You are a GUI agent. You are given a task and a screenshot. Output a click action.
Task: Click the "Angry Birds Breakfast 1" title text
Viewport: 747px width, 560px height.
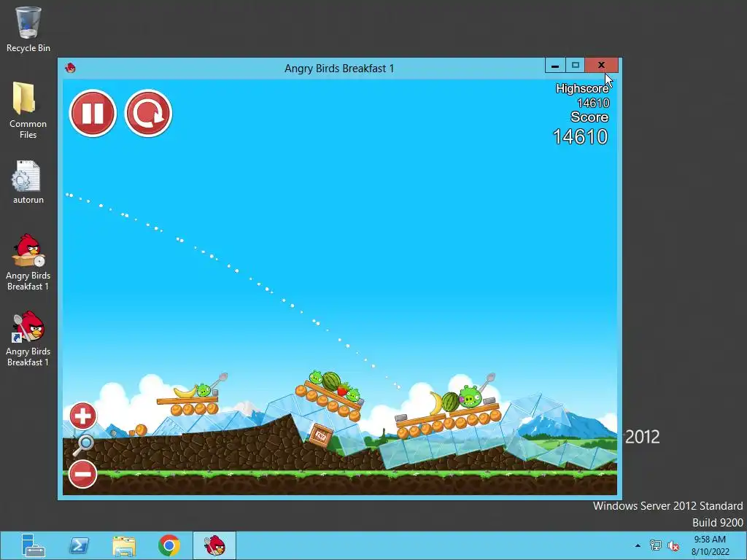[x=339, y=69]
